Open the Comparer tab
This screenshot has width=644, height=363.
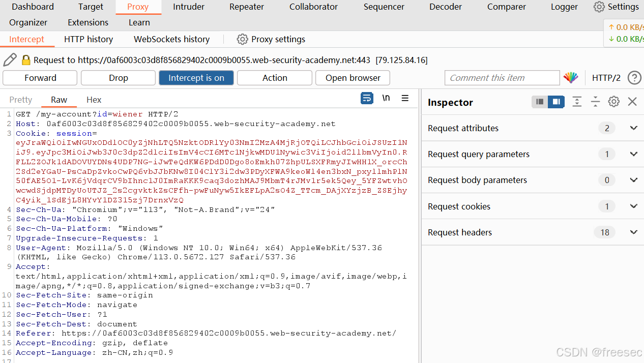507,7
